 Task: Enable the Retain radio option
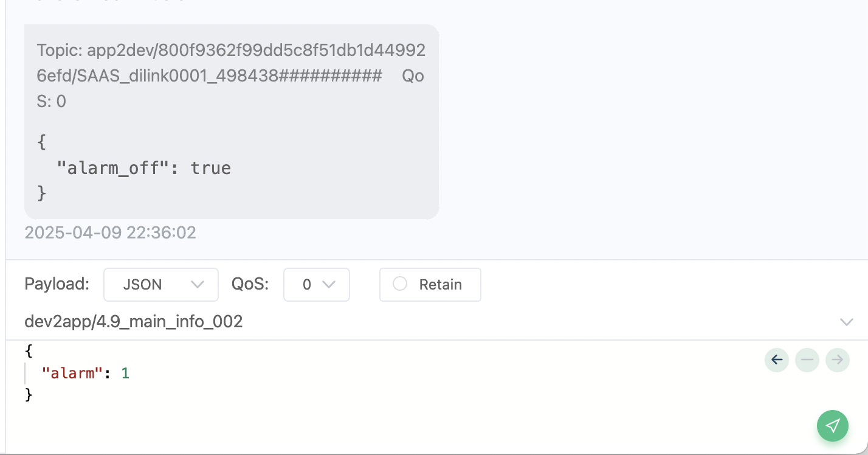[x=400, y=284]
